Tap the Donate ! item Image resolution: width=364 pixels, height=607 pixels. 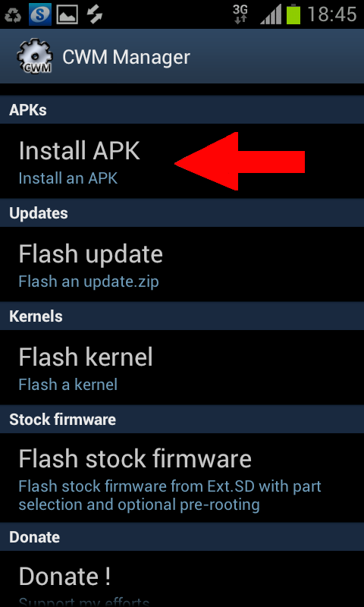pos(182,579)
